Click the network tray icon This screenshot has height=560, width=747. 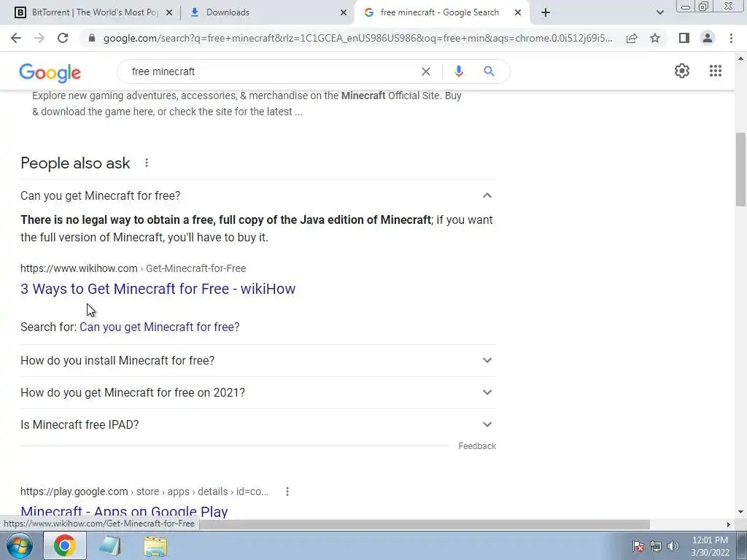[x=656, y=546]
